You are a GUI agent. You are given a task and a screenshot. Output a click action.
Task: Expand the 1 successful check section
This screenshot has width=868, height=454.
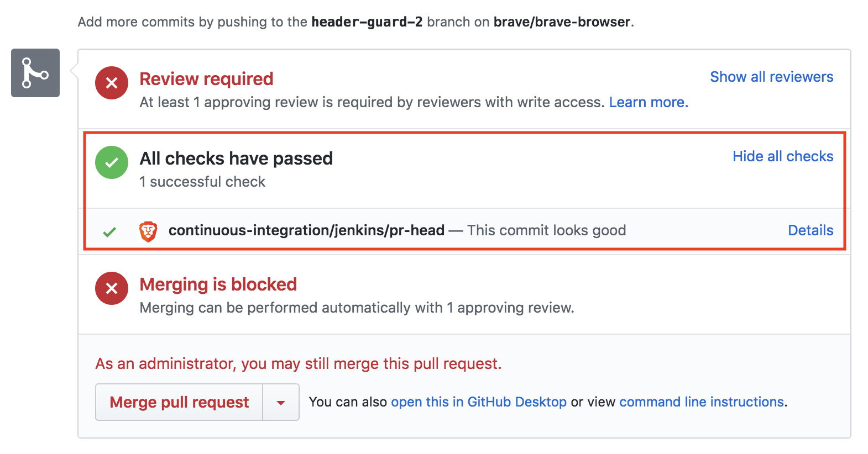pyautogui.click(x=202, y=181)
